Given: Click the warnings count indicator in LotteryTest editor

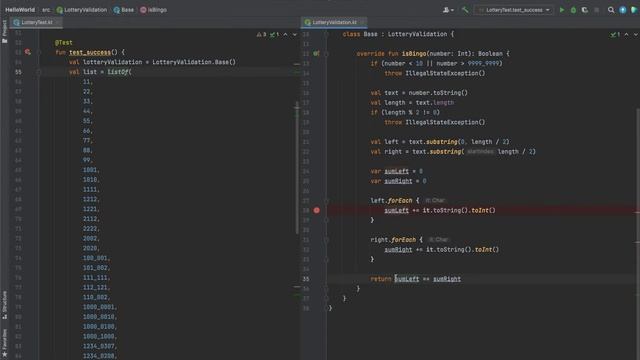Looking at the screenshot, I should point(262,35).
